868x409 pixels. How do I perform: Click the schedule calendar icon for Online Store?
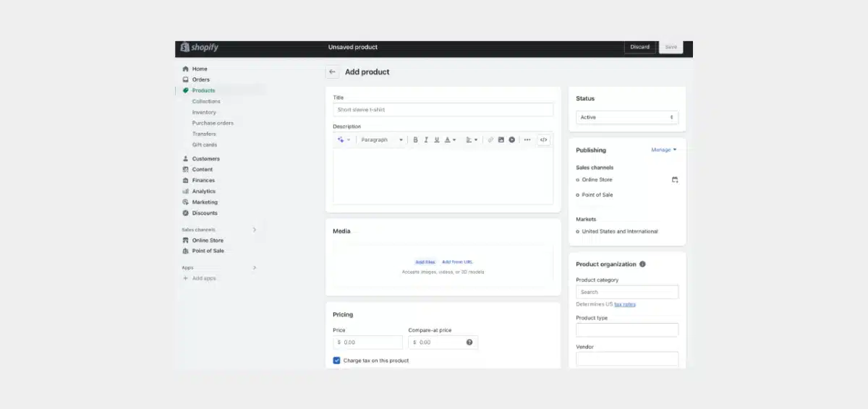(675, 179)
